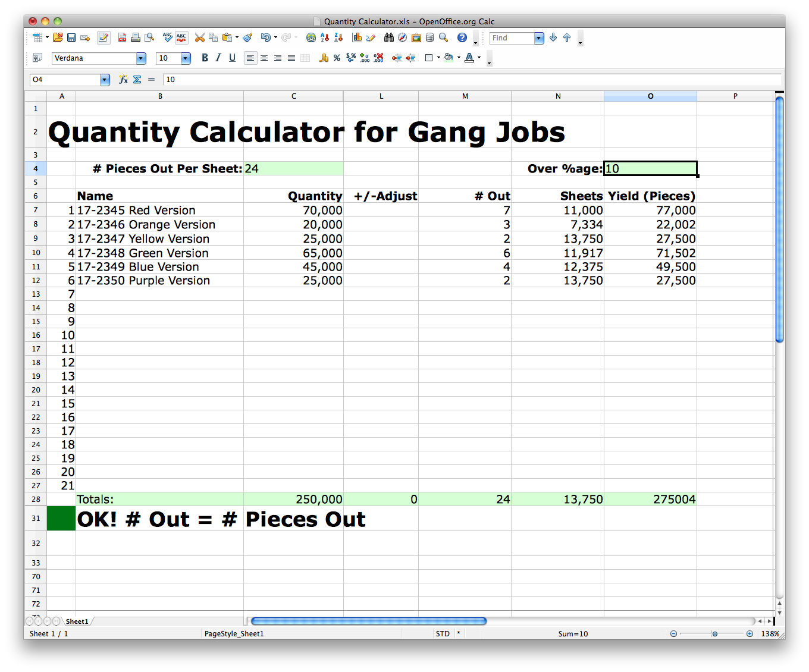The width and height of the screenshot is (809, 672).
Task: Toggle AutoSpellcheck with the red-underlined ABC icon
Action: tap(181, 38)
